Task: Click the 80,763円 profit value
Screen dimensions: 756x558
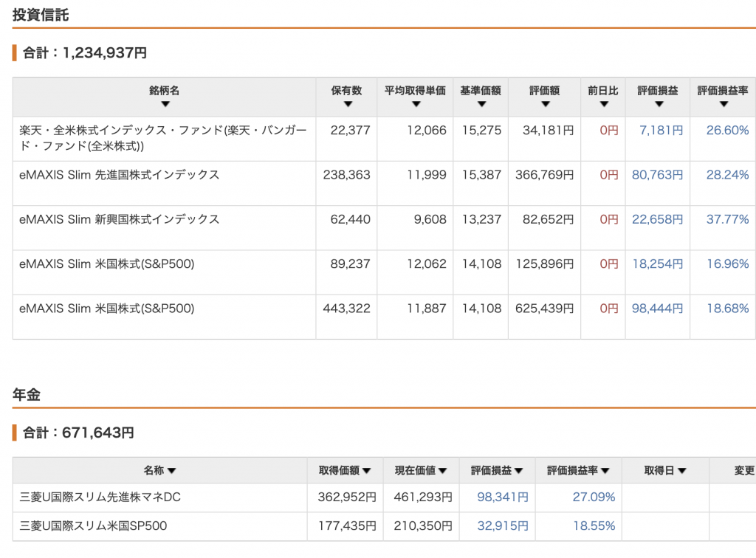Action: coord(658,175)
